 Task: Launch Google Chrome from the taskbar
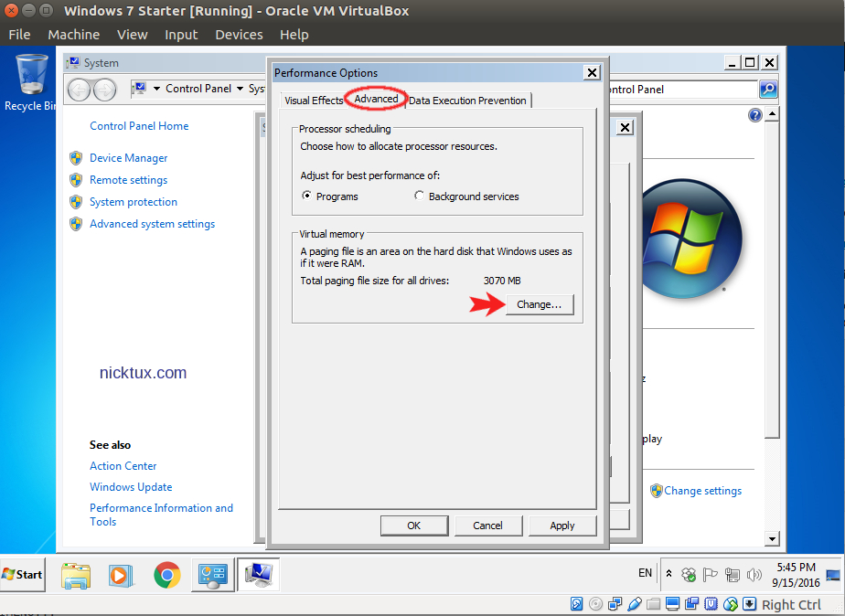pyautogui.click(x=166, y=574)
